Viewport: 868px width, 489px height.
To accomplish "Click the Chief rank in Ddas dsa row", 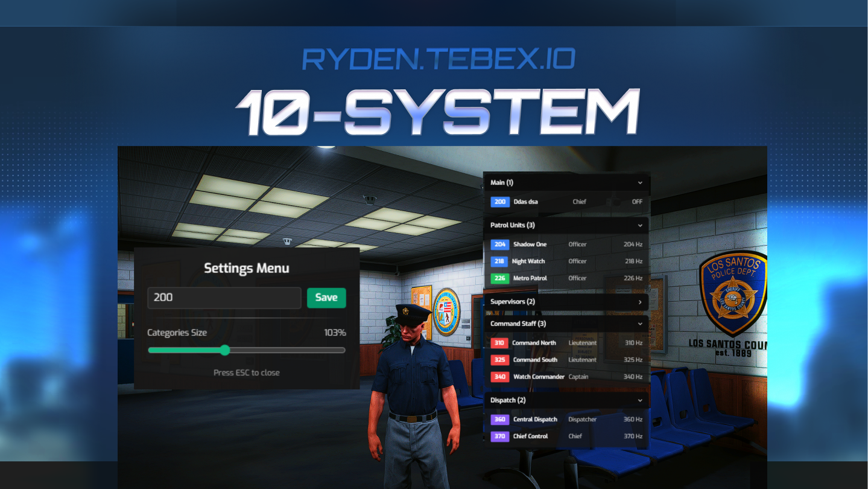I will click(x=580, y=202).
